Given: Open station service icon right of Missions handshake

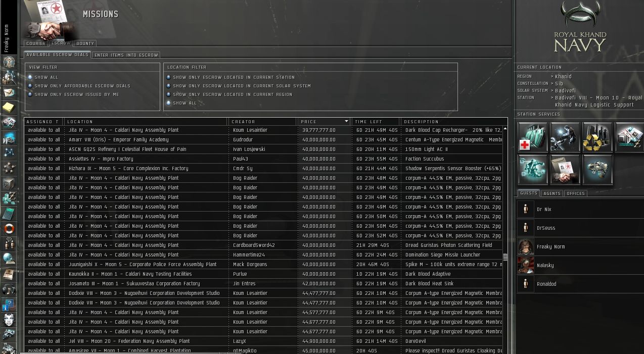Looking at the screenshot, I should tap(597, 170).
